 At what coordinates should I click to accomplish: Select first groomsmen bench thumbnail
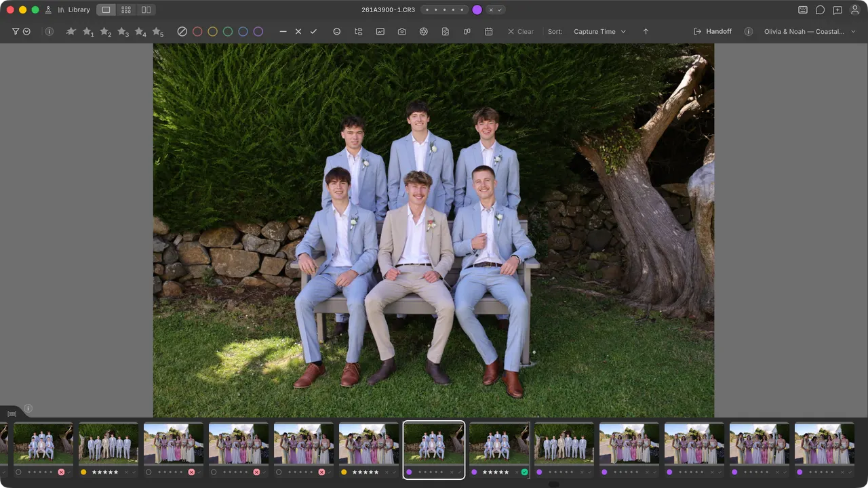click(43, 444)
